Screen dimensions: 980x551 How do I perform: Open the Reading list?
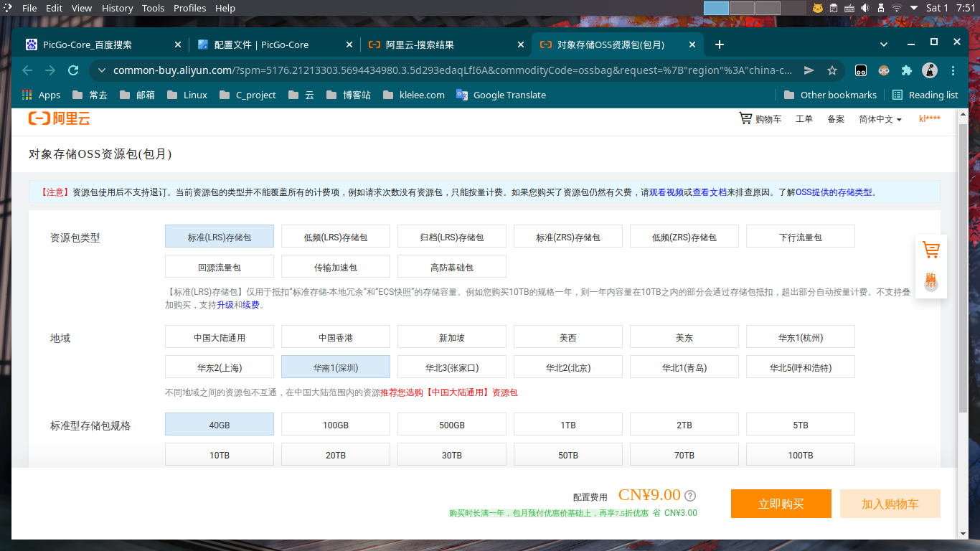925,95
